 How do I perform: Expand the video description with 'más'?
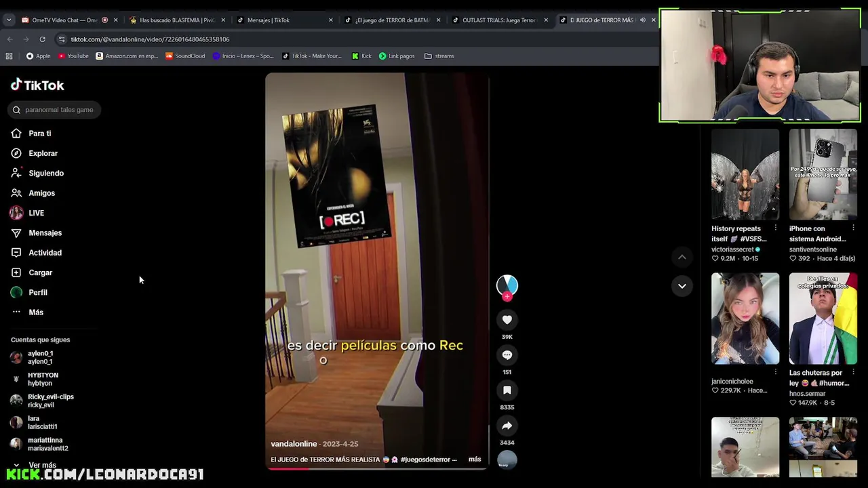(x=475, y=460)
